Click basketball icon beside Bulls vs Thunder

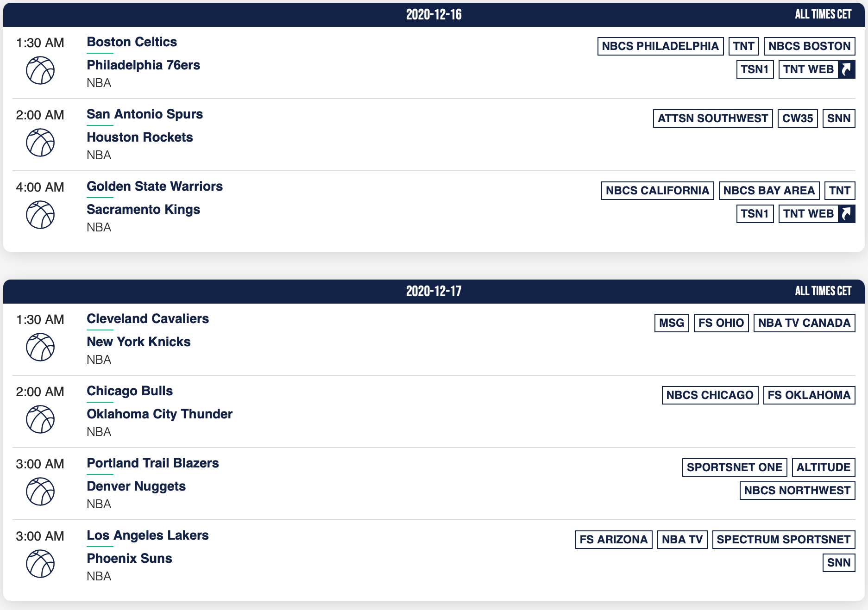click(40, 419)
